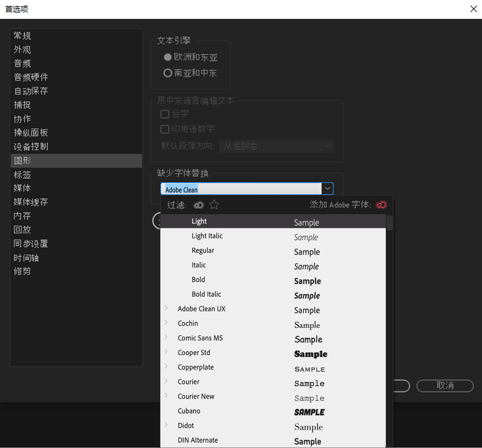
Task: Click the red Add Adobe Fonts icon
Action: (x=381, y=205)
